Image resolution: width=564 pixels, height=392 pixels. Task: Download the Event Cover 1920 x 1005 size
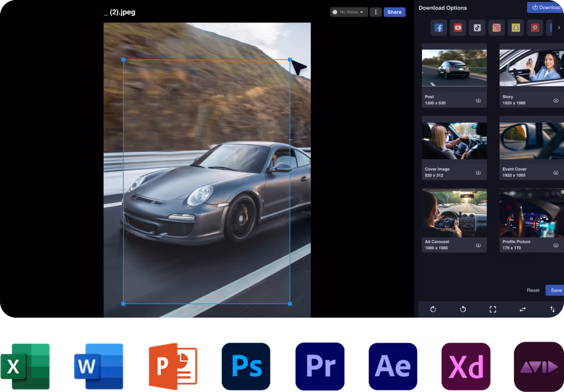[x=555, y=172]
